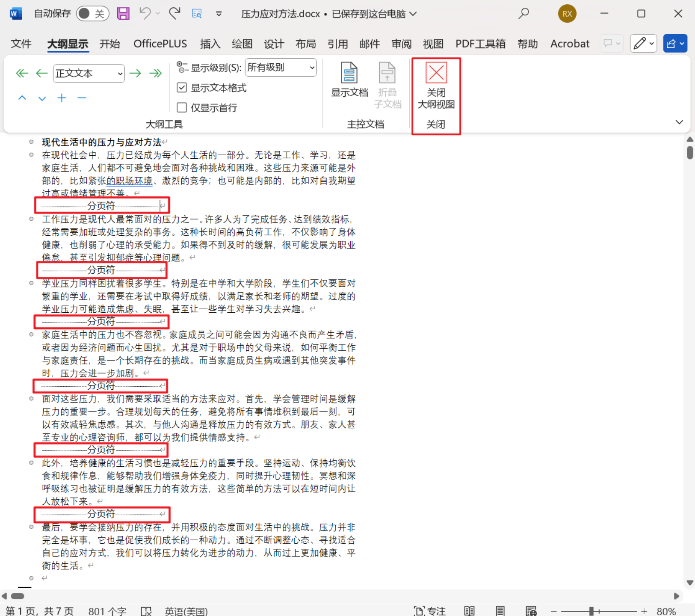The height and width of the screenshot is (616, 695).
Task: Enable the 仅显示首行 checkbox
Action: click(x=182, y=107)
